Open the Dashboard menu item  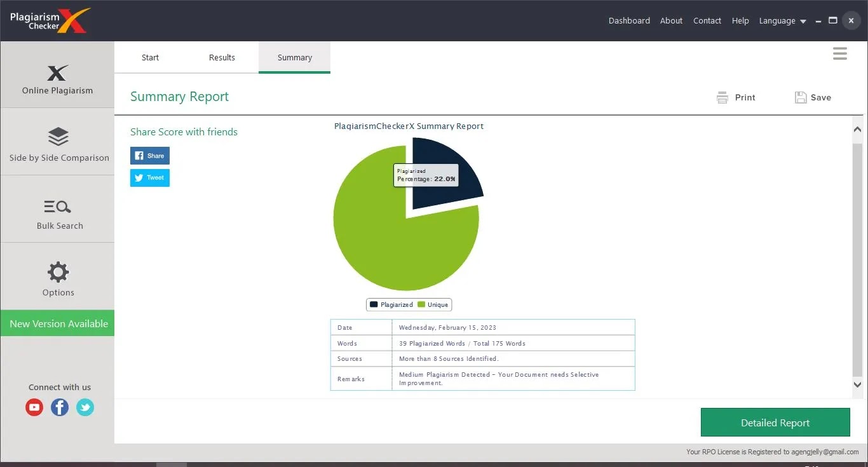point(629,20)
